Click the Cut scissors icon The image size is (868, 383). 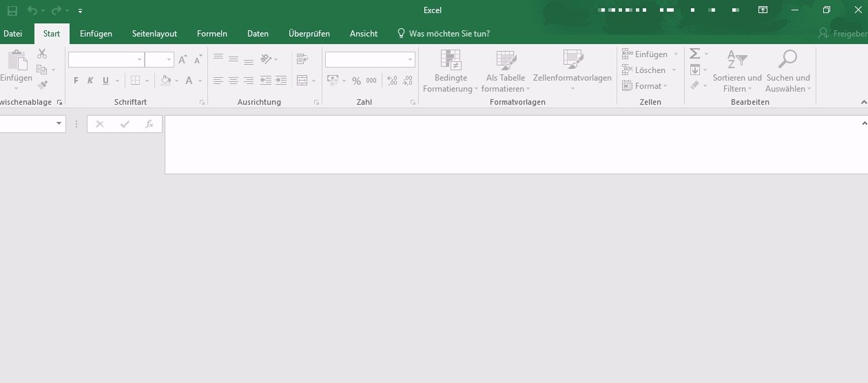[42, 54]
